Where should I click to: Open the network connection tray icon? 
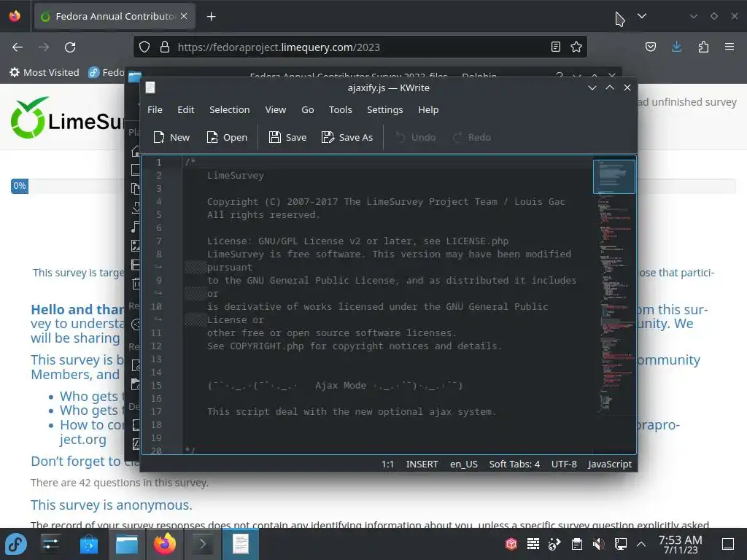[620, 544]
